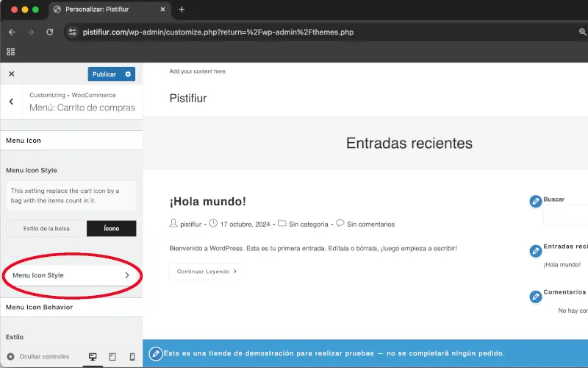The height and width of the screenshot is (368, 588).
Task: Open a new browser tab with plus
Action: pyautogui.click(x=182, y=10)
